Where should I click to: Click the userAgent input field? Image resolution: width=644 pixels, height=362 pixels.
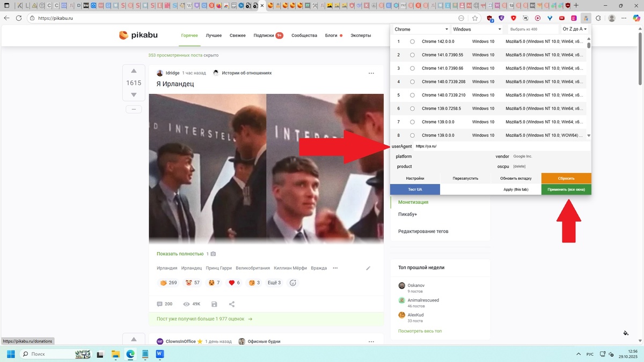pyautogui.click(x=502, y=146)
